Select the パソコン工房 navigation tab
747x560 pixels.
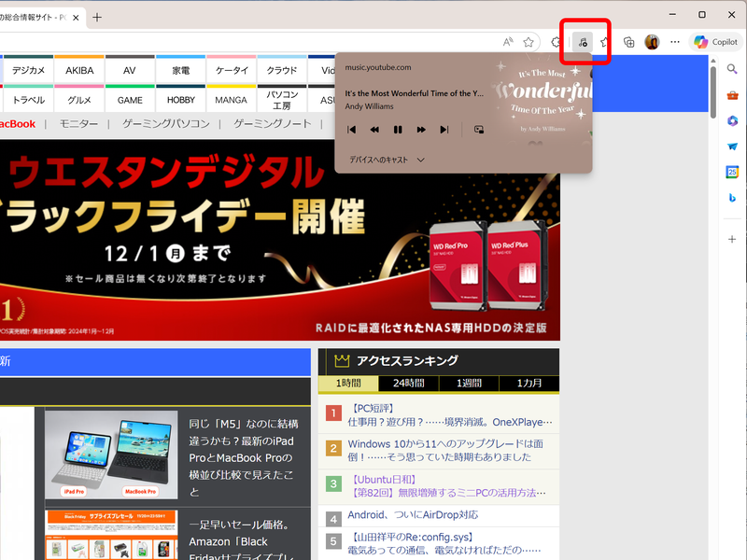(x=282, y=100)
